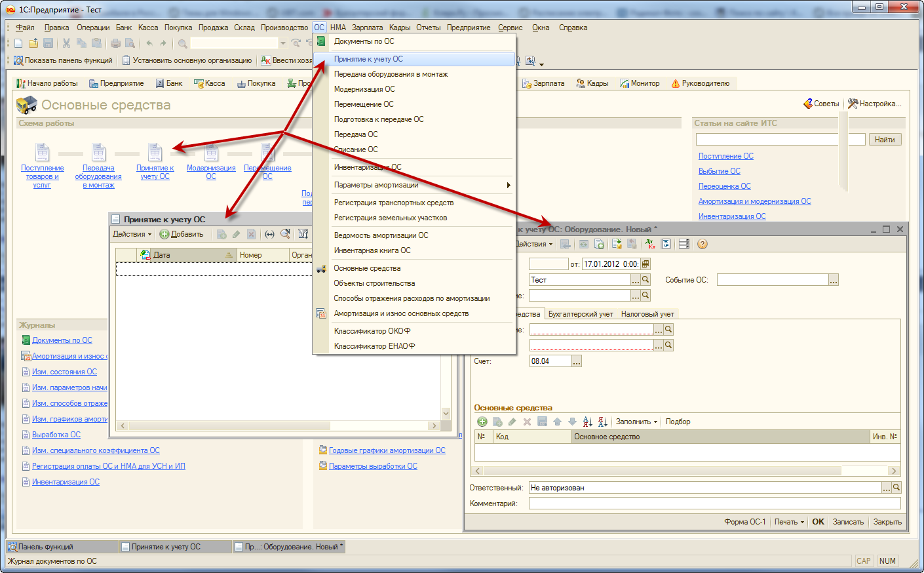Screen dimensions: 924x573
Task: Click magnifier icon beside the Тест field
Action: click(x=645, y=280)
